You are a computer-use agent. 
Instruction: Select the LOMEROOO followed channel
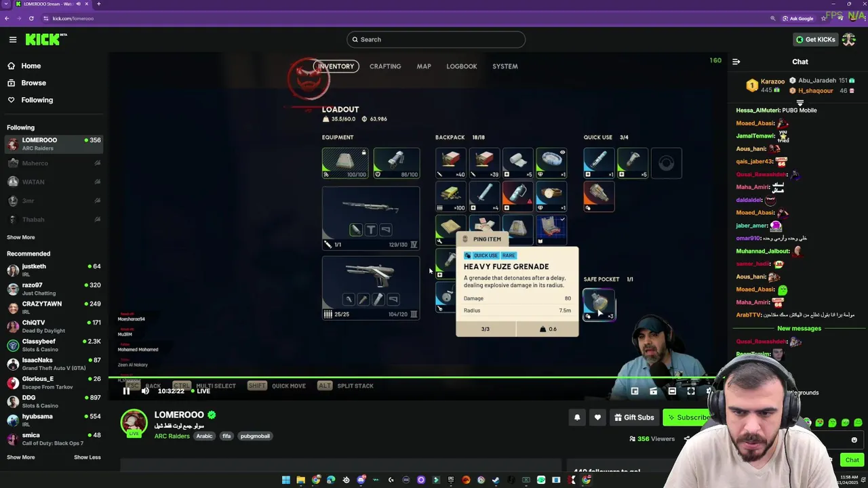(x=54, y=144)
